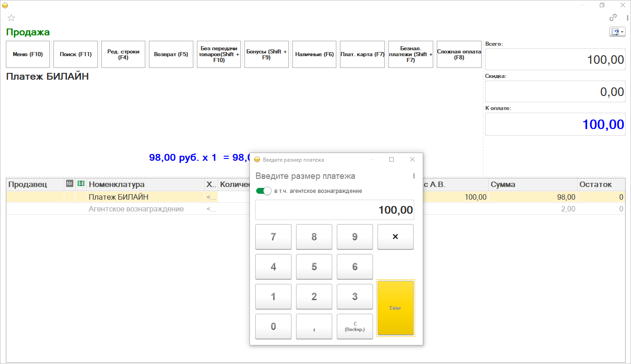Click keypad digit 2
The image size is (631, 364).
coord(314,297)
